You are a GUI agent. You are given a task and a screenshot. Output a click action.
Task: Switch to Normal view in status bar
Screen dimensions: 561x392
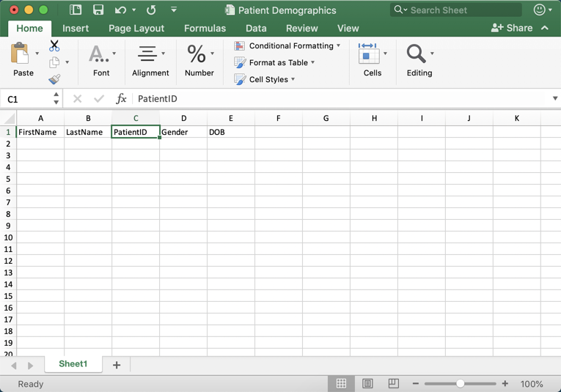pyautogui.click(x=341, y=384)
